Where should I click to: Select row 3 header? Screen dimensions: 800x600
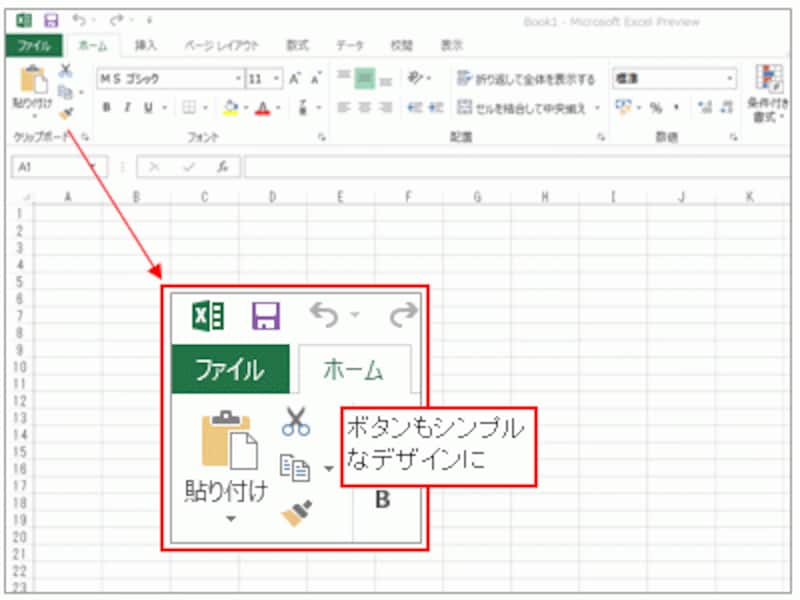[20, 248]
